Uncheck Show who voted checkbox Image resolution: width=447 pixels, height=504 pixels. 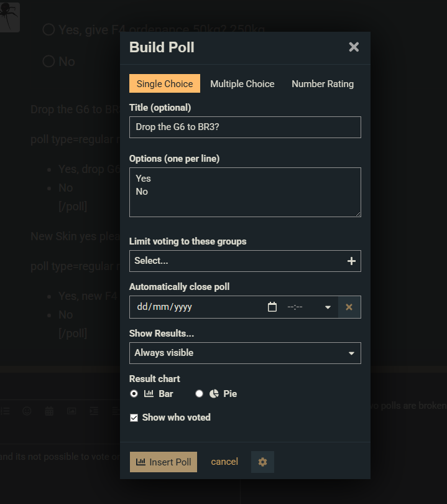pyautogui.click(x=134, y=418)
